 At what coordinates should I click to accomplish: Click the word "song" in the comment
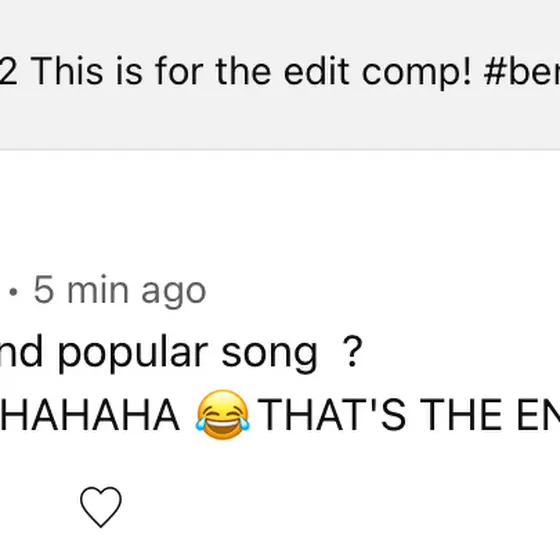click(269, 355)
